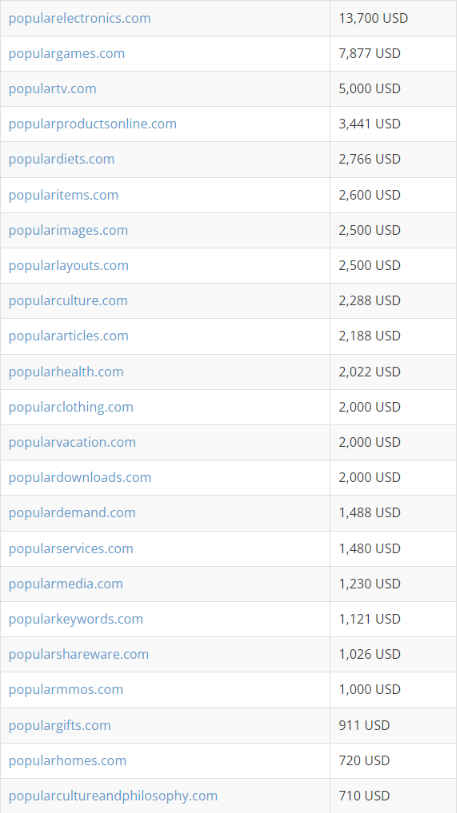Viewport: 457px width, 813px height.
Task: Click popularimages.com in the list
Action: coord(68,231)
